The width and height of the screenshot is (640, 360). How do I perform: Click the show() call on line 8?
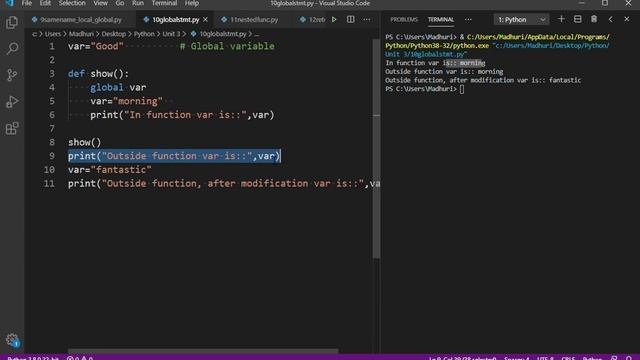click(84, 142)
